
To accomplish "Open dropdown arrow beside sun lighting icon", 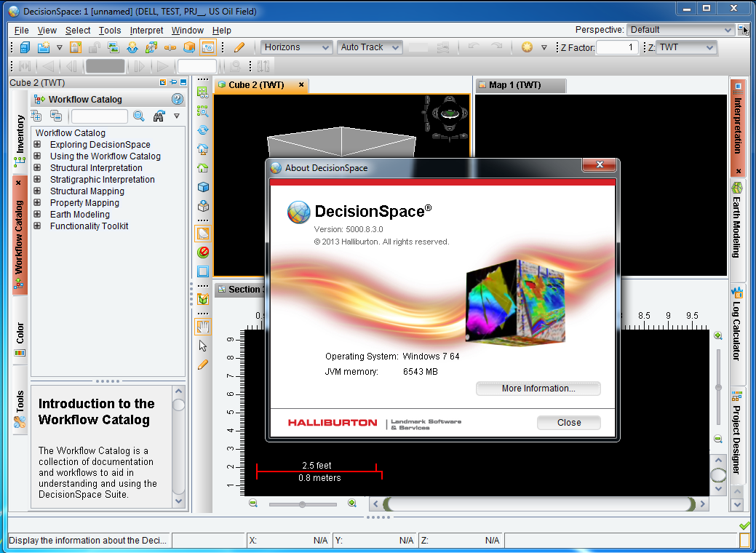I will tap(544, 47).
